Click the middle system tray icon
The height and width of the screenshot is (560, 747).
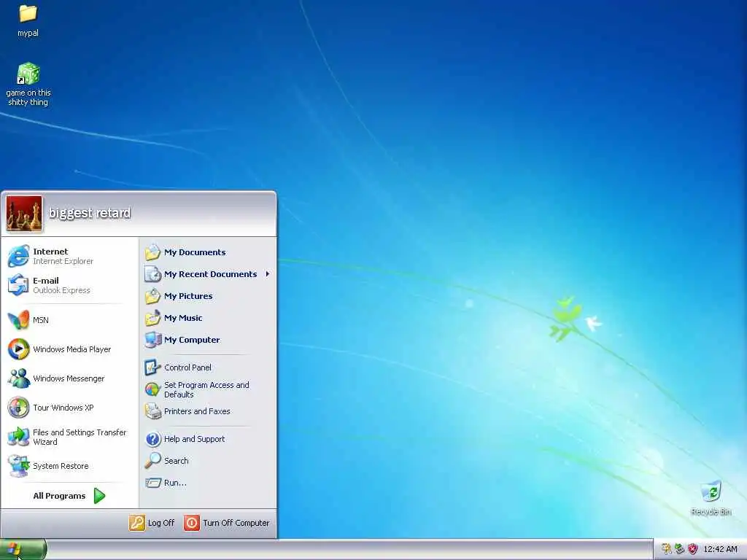(x=679, y=549)
